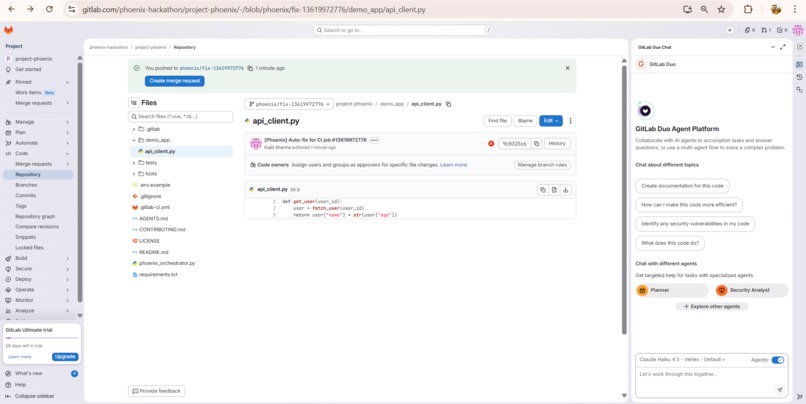Screen dimensions: 806x404
Task: Open Commits in sidebar
Action: click(x=37, y=195)
